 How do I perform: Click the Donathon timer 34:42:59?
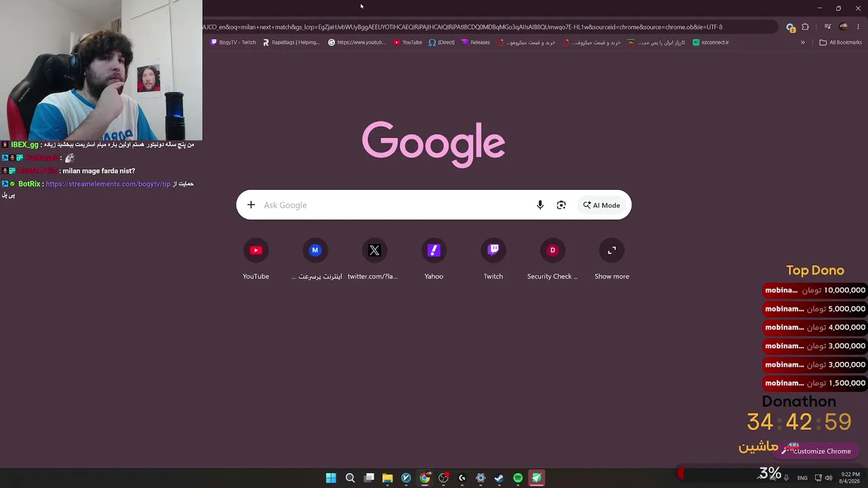tap(799, 422)
